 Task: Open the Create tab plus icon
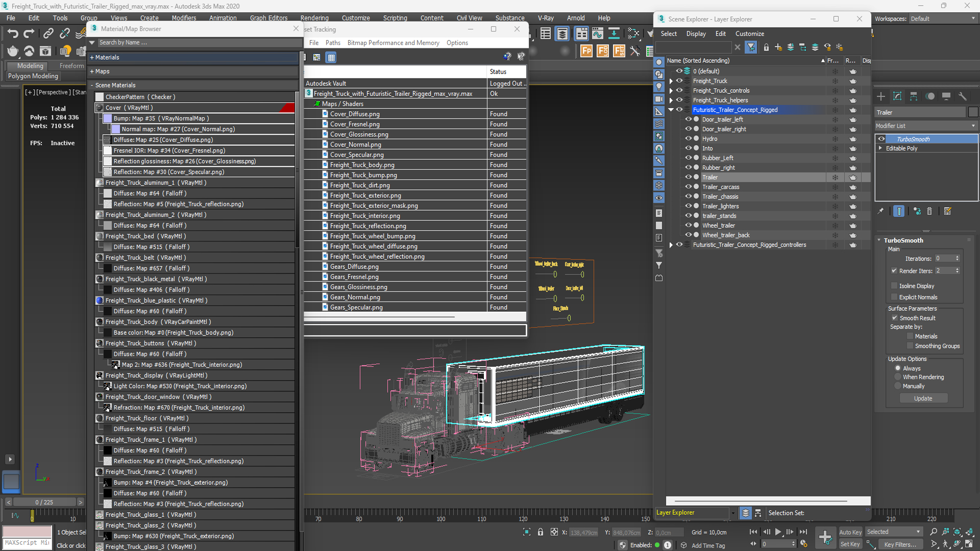881,96
